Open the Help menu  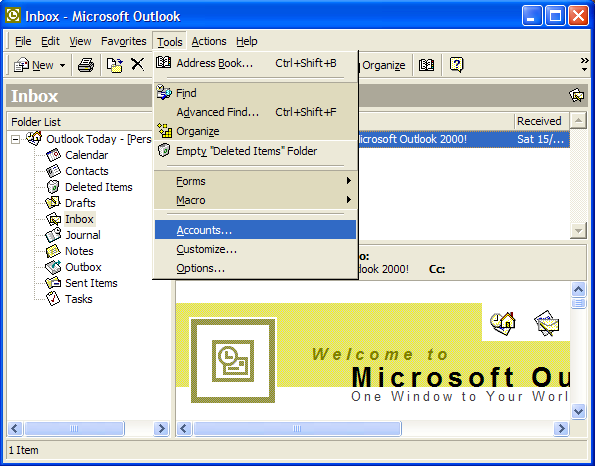pos(247,41)
